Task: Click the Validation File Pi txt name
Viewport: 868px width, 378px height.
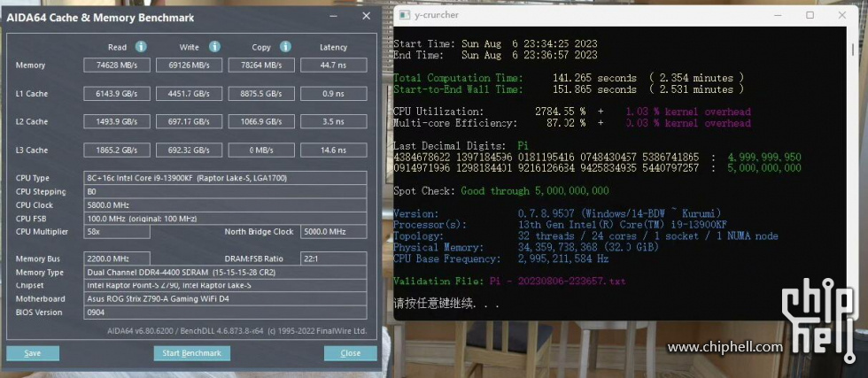Action: pos(557,282)
